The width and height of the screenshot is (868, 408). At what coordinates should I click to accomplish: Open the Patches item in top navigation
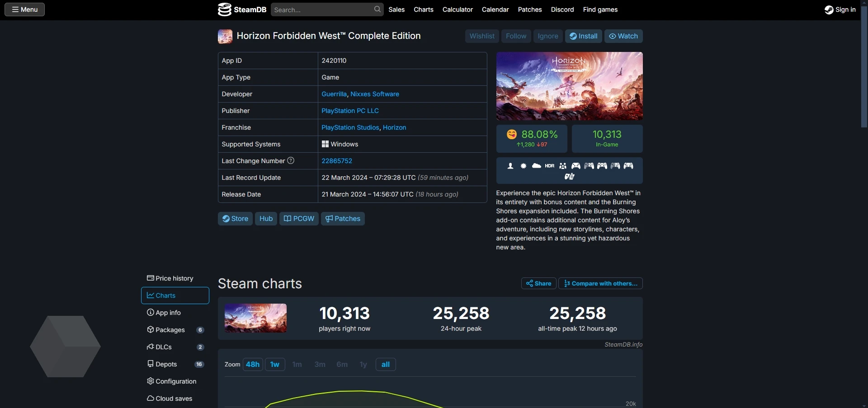pos(530,9)
